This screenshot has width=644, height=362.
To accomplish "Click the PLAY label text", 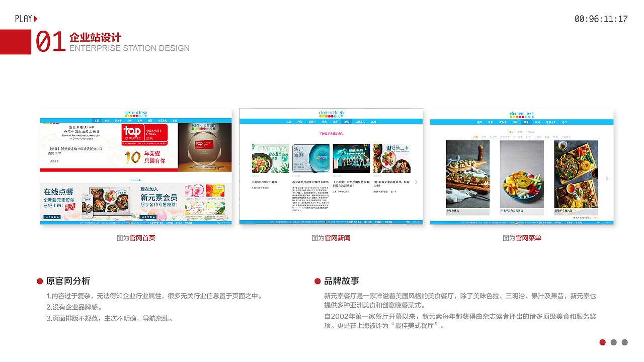I will tap(24, 19).
